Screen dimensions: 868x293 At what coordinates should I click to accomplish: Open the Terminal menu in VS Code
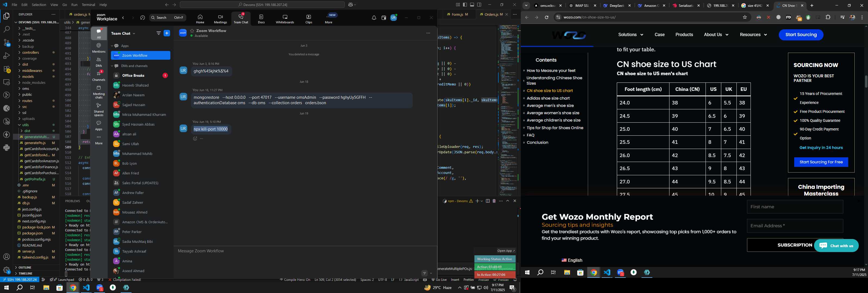click(88, 5)
